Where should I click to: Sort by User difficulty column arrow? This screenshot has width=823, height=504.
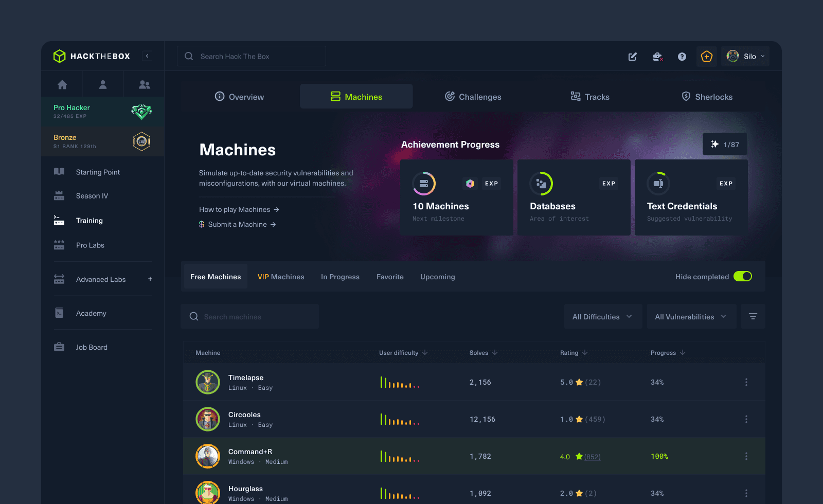[x=425, y=353]
